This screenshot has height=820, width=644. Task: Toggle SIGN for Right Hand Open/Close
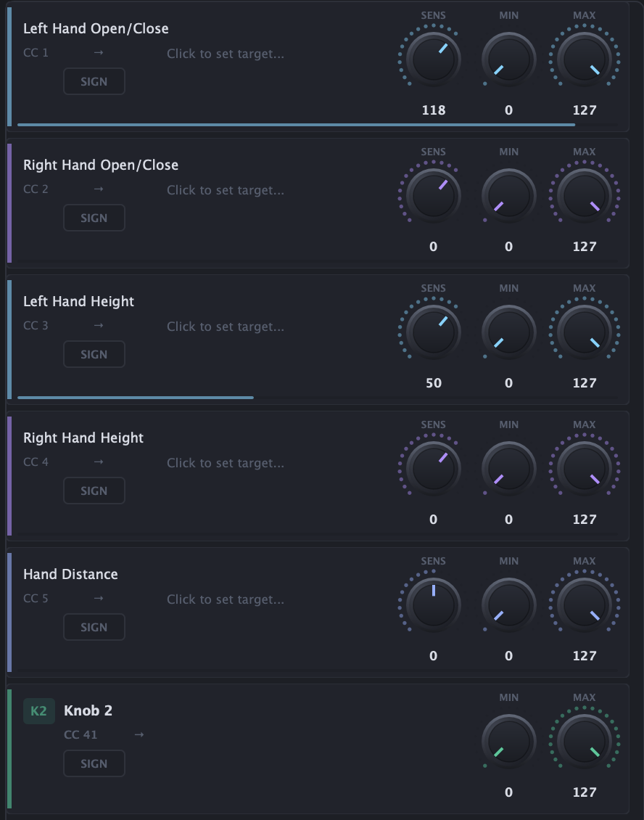point(94,218)
